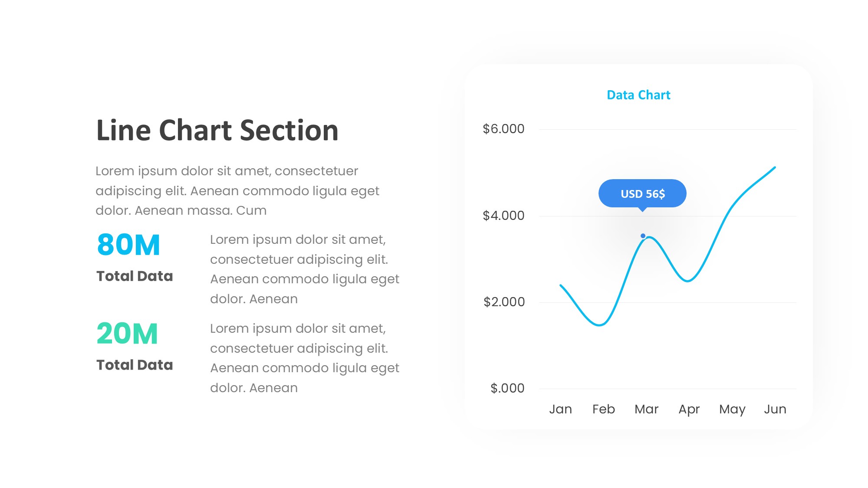Image resolution: width=868 pixels, height=488 pixels.
Task: Click "Total Data" label under 80M
Action: pos(135,276)
